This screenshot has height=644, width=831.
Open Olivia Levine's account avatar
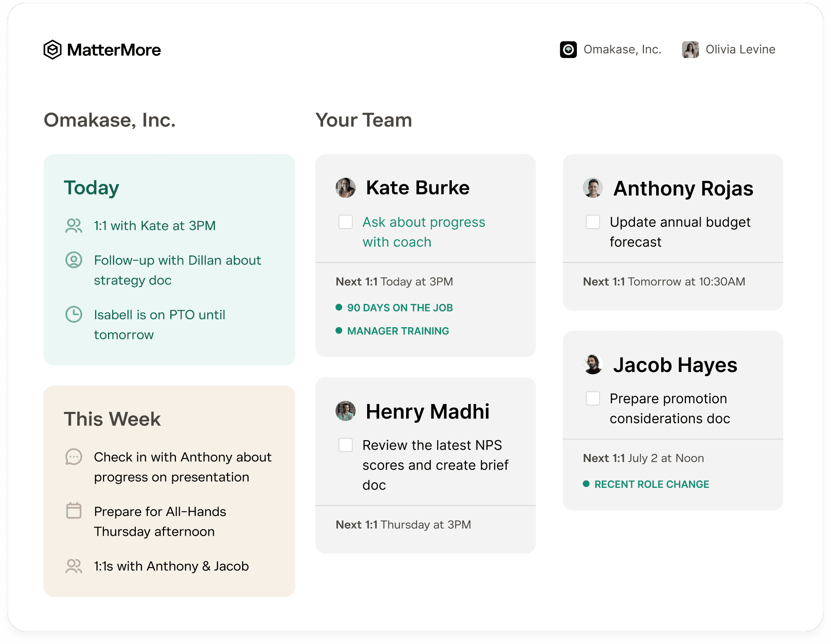click(x=691, y=49)
